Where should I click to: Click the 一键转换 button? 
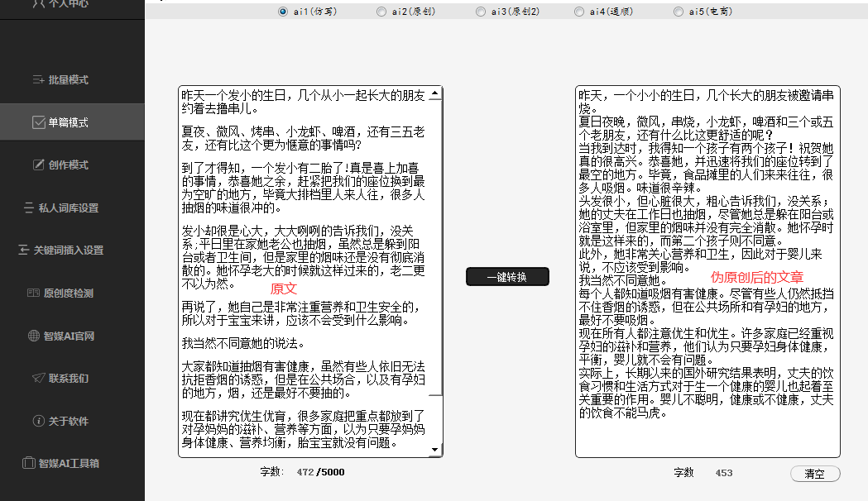(x=507, y=276)
